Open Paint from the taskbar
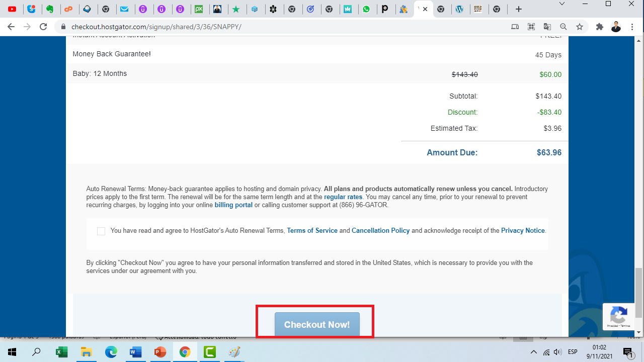Image resolution: width=644 pixels, height=362 pixels. click(234, 352)
